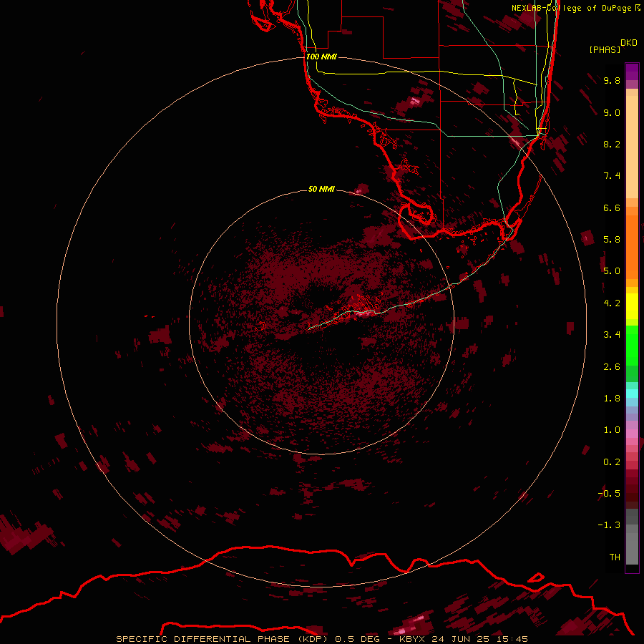Click the yellow band of the color scale

632,306
